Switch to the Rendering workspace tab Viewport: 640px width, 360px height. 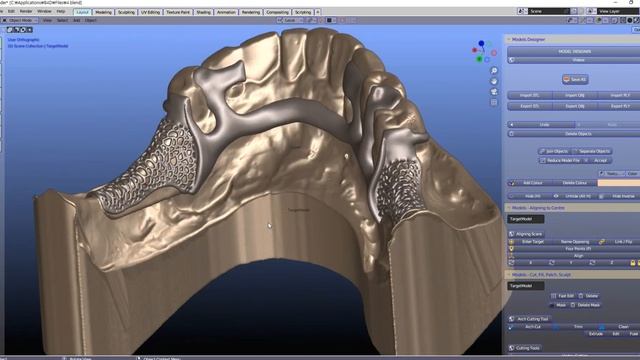(x=251, y=12)
